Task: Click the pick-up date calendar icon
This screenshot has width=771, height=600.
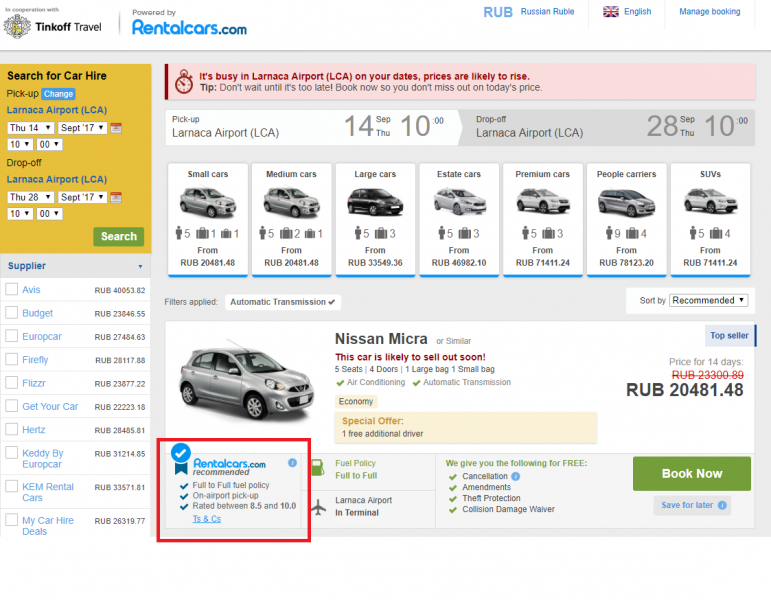Action: pyautogui.click(x=116, y=128)
